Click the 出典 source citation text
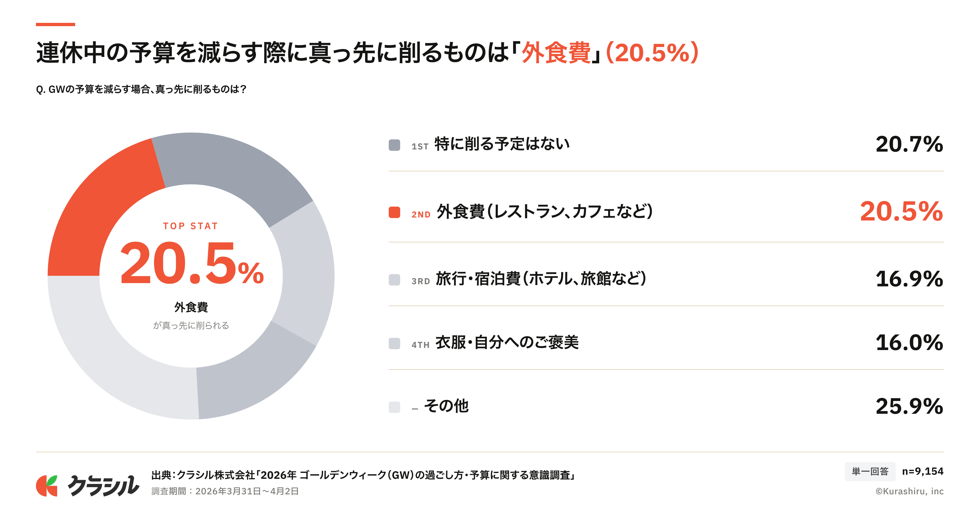 point(363,475)
